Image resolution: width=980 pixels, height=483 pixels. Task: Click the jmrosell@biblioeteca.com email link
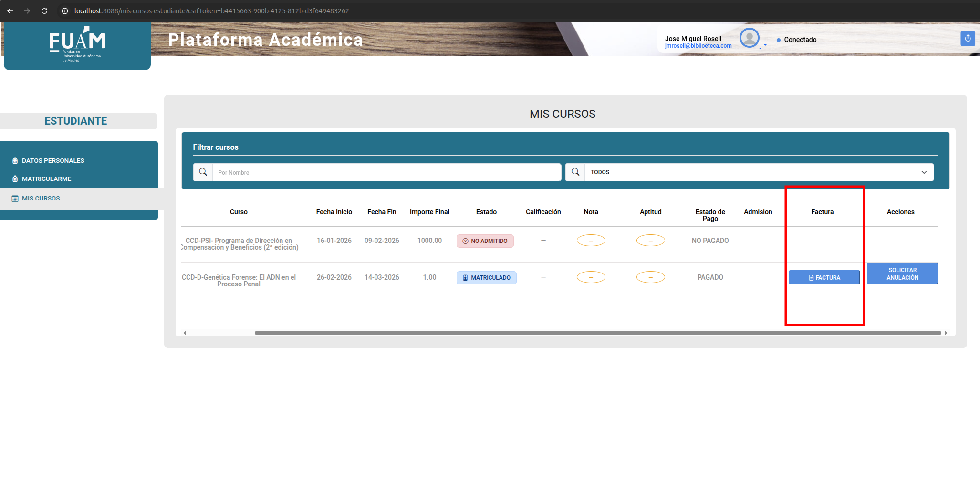click(x=698, y=46)
